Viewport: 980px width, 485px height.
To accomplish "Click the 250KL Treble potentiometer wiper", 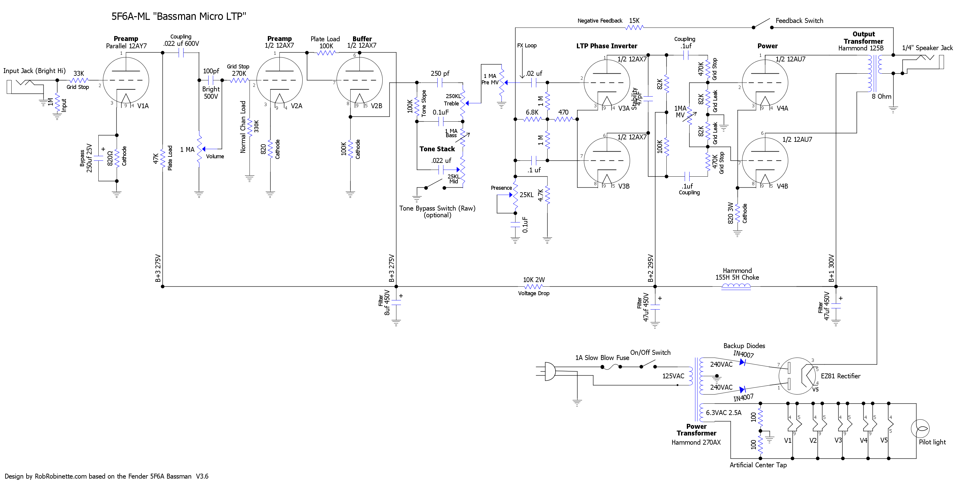I will tap(467, 103).
